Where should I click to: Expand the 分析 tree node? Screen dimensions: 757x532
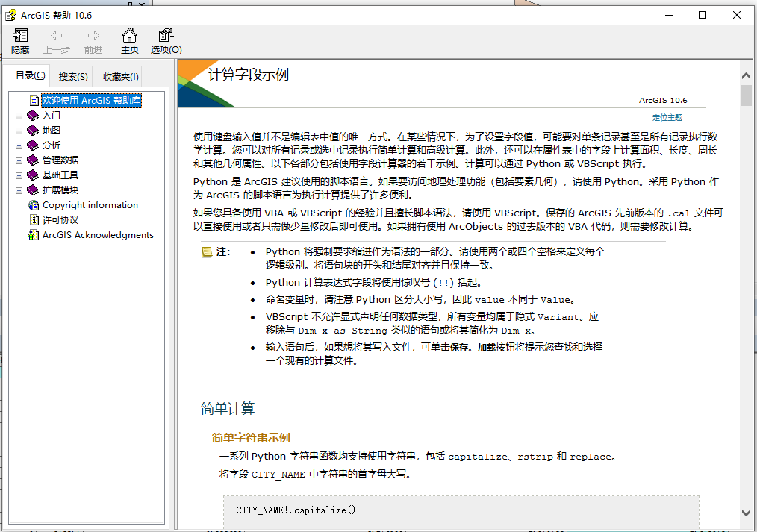coord(19,145)
